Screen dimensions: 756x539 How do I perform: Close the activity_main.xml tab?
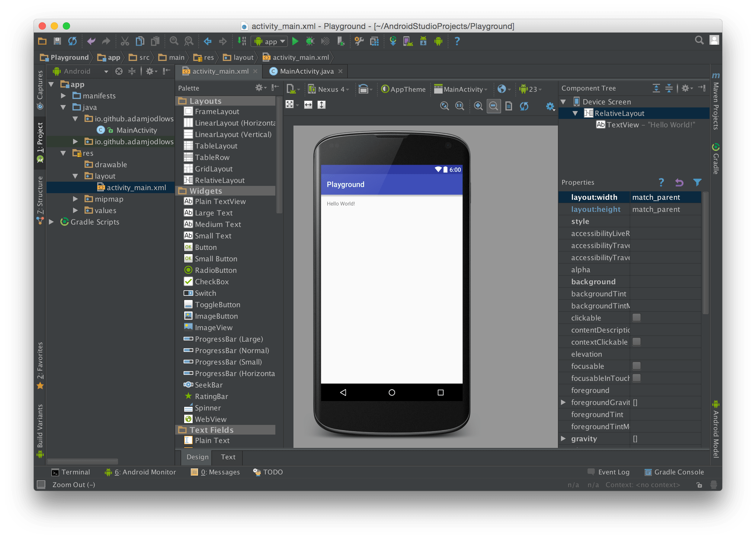tap(255, 71)
